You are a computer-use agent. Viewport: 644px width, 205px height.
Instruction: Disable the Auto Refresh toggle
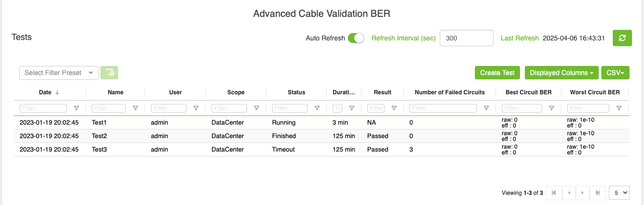(356, 38)
